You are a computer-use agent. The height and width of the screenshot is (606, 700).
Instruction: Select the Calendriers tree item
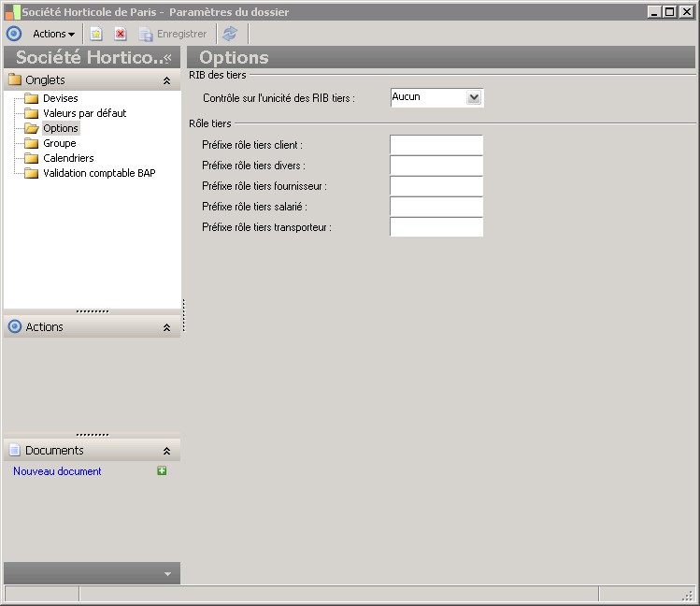(68, 158)
